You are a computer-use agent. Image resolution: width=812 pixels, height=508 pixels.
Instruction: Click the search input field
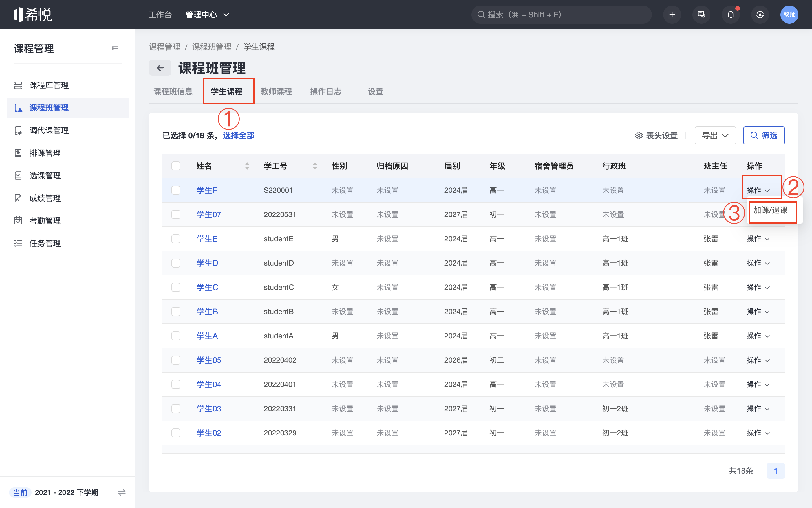tap(561, 14)
